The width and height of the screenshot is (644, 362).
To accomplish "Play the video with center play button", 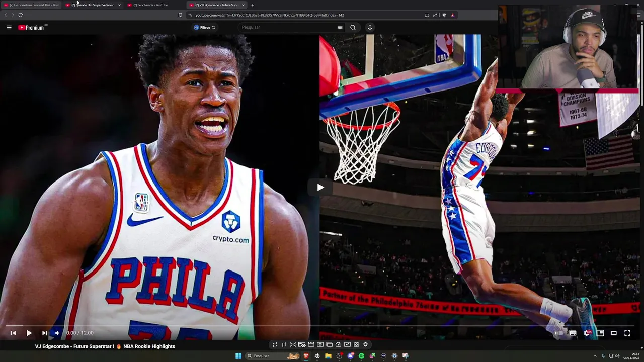I will (320, 188).
